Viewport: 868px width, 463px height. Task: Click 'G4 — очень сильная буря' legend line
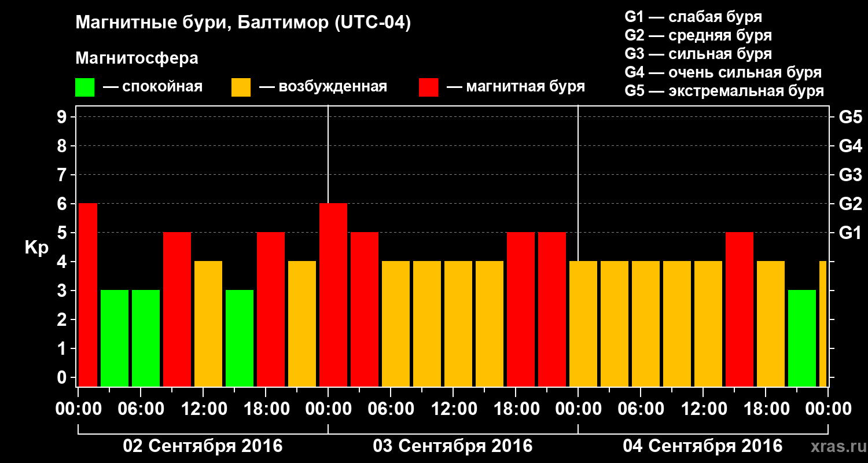coord(723,72)
